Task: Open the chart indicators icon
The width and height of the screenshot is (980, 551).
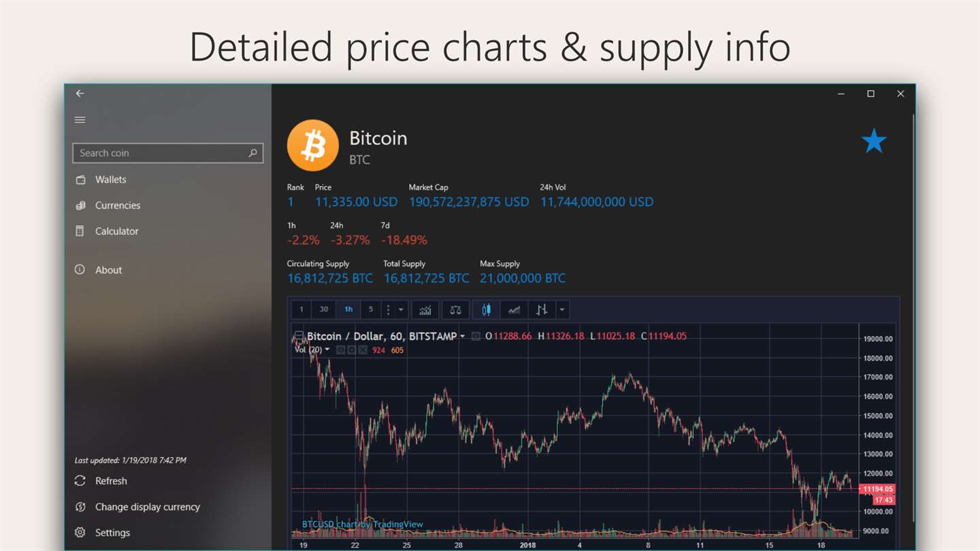Action: click(x=425, y=310)
